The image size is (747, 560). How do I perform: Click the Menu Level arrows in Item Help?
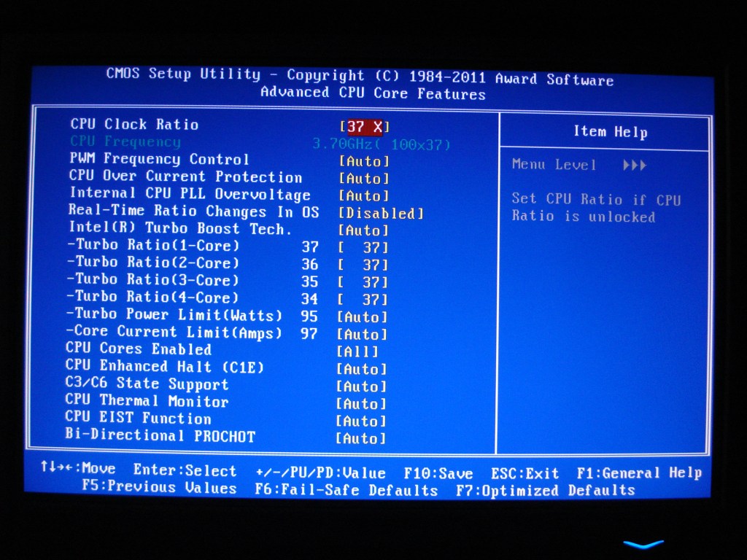[x=635, y=166]
